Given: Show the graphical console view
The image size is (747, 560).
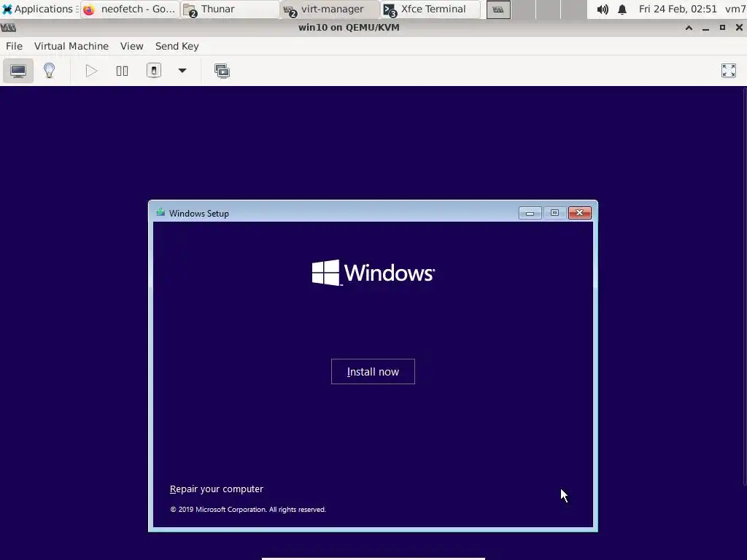Looking at the screenshot, I should 18,71.
